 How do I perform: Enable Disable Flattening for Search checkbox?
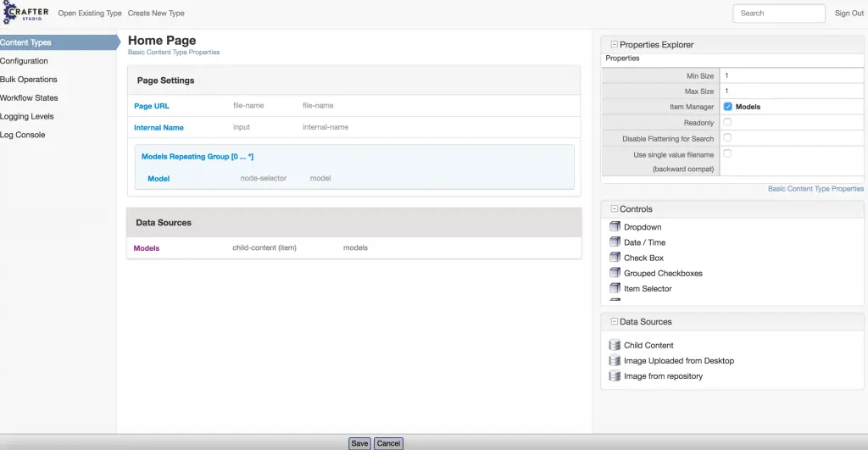[727, 137]
